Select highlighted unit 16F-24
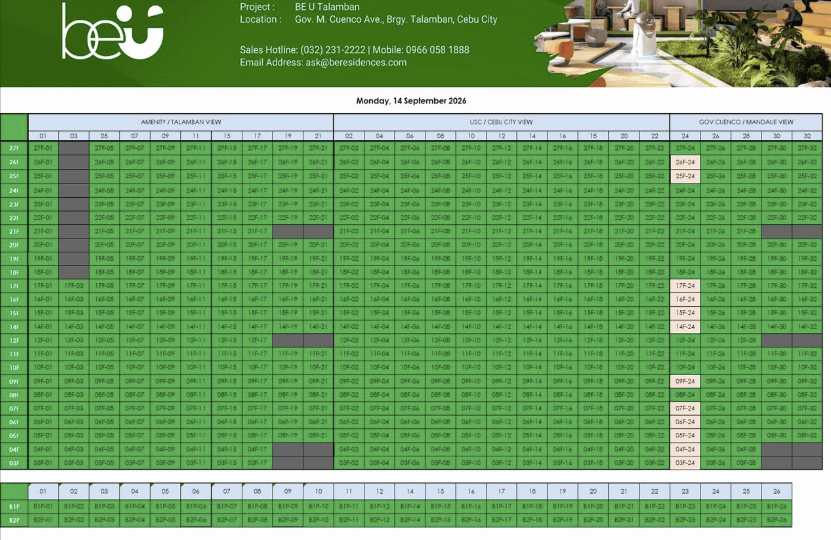This screenshot has width=831, height=540. click(685, 299)
